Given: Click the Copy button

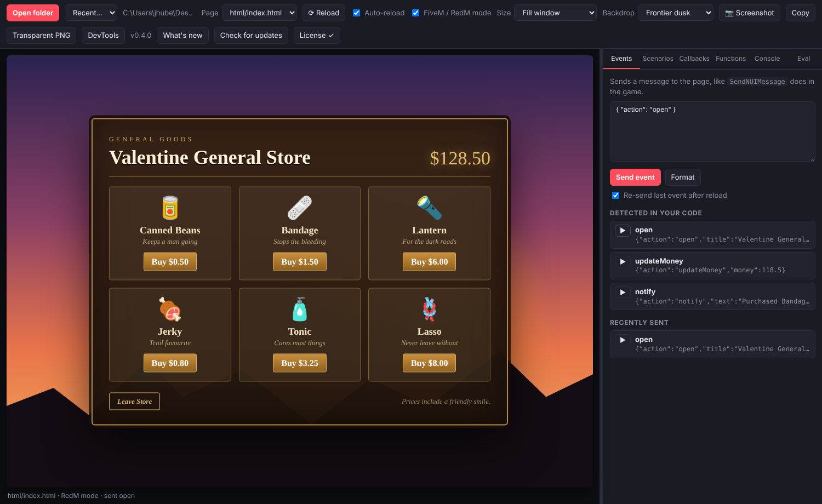Looking at the screenshot, I should pyautogui.click(x=801, y=13).
